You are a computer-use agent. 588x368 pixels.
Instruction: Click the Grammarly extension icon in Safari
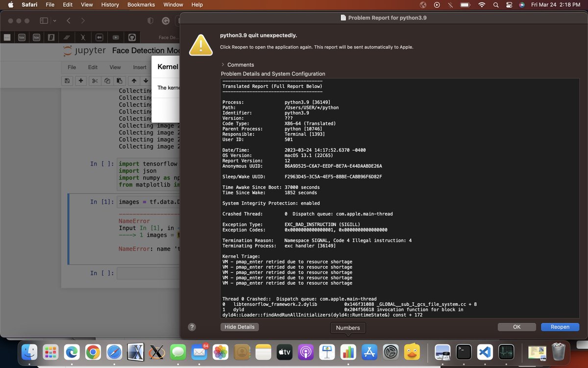pos(166,21)
